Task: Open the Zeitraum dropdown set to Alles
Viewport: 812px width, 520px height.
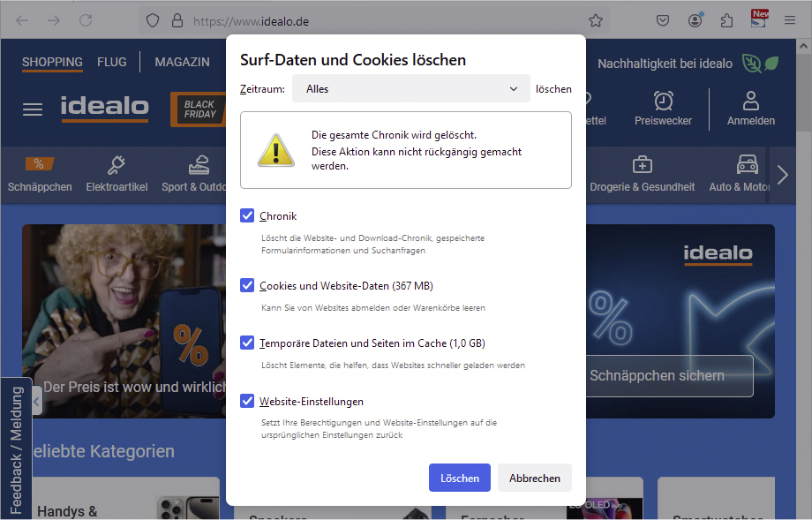Action: [410, 88]
